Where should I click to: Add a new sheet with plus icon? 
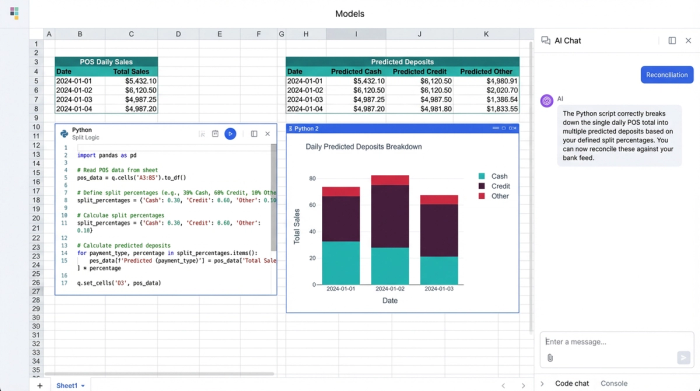click(40, 385)
